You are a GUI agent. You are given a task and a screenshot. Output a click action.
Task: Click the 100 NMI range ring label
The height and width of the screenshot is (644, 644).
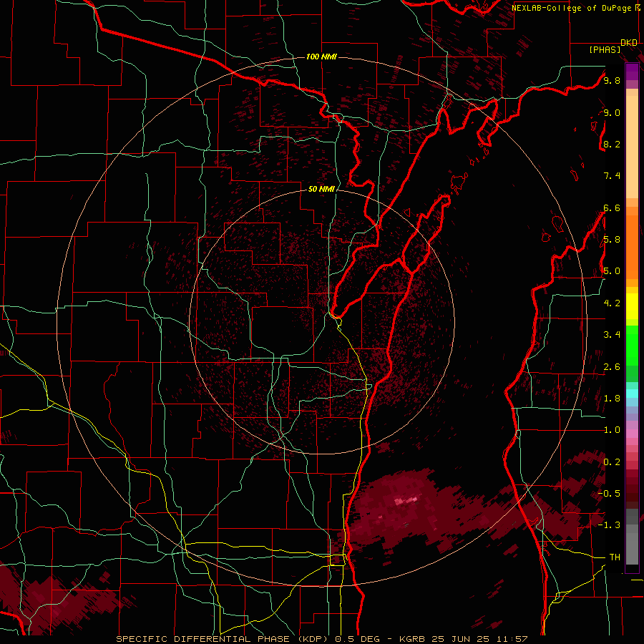pyautogui.click(x=321, y=57)
